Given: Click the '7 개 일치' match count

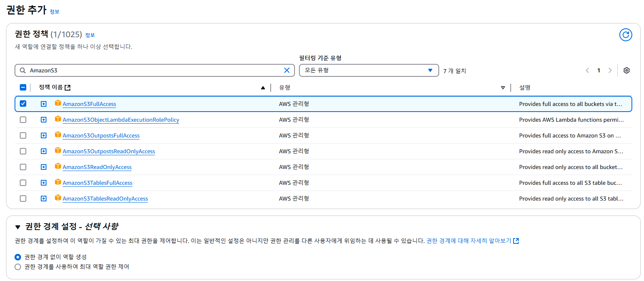Looking at the screenshot, I should click(455, 71).
